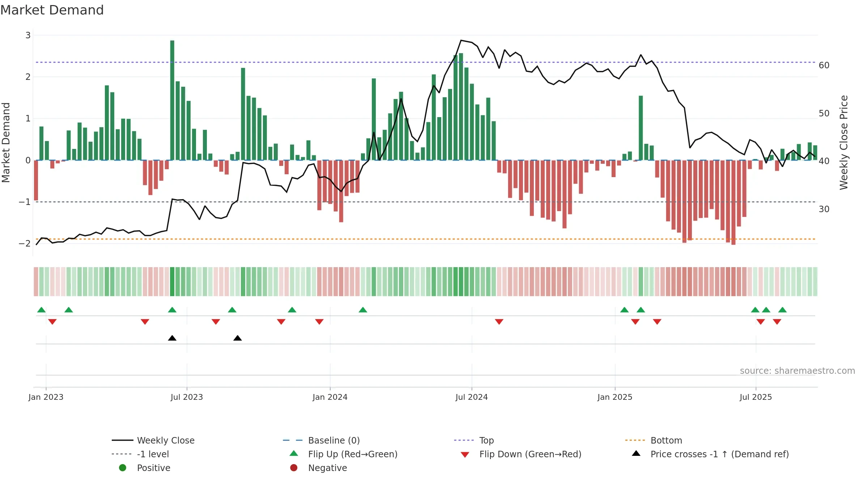The height and width of the screenshot is (488, 868).
Task: Click the 60 tick on price axis
Action: (x=824, y=65)
